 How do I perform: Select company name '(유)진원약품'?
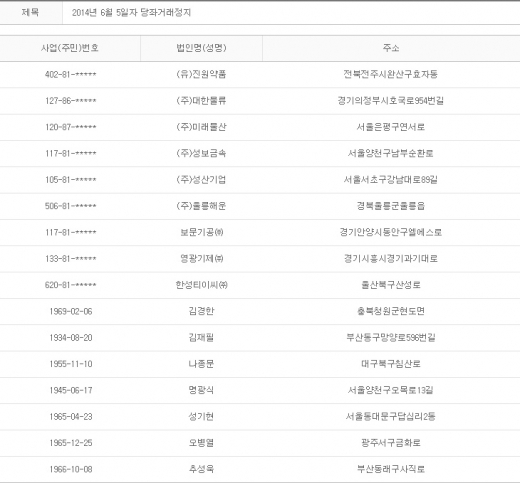pyautogui.click(x=201, y=74)
